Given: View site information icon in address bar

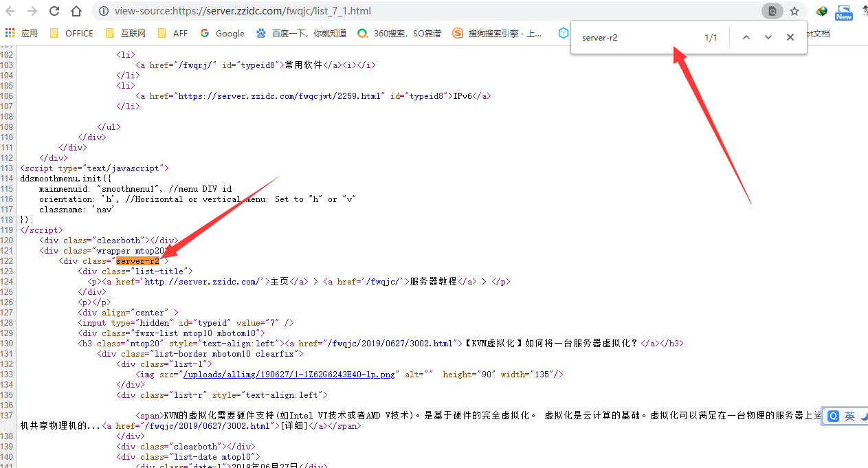Looking at the screenshot, I should pyautogui.click(x=104, y=11).
